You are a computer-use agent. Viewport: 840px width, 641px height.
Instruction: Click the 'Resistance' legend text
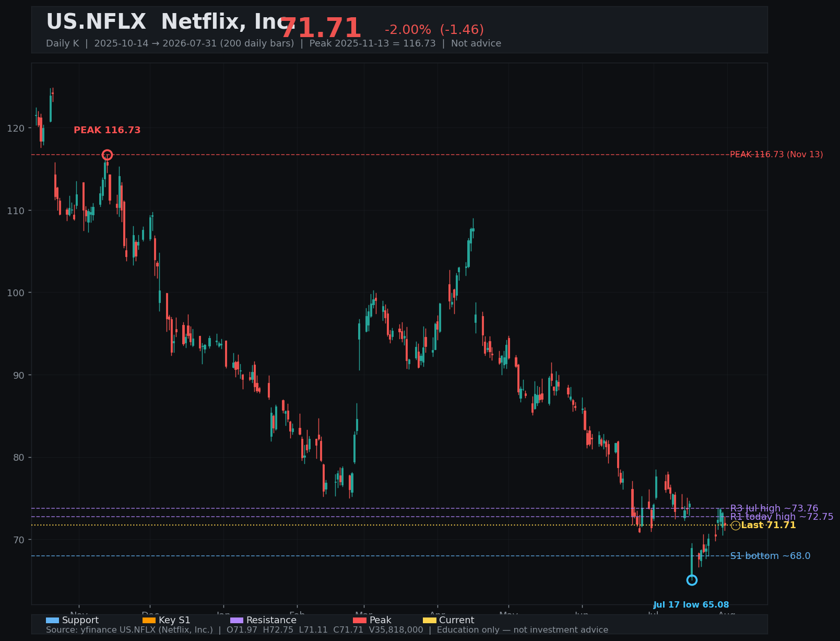coord(271,620)
